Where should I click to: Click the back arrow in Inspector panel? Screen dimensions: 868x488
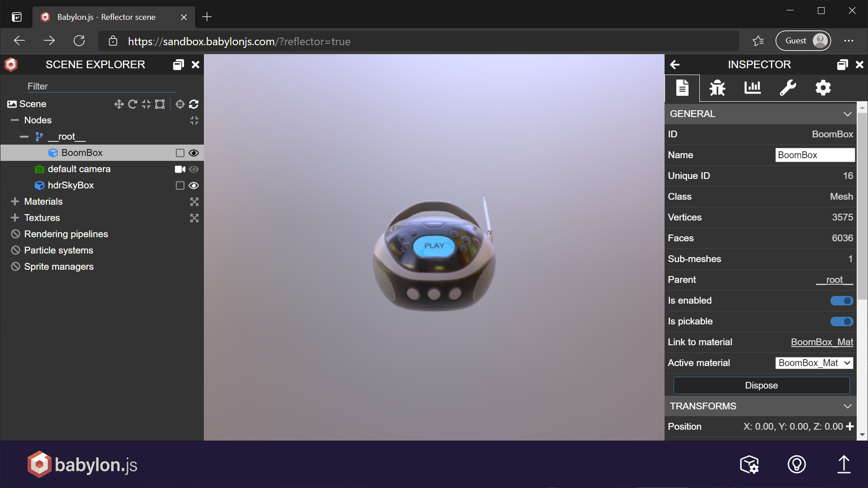(675, 64)
